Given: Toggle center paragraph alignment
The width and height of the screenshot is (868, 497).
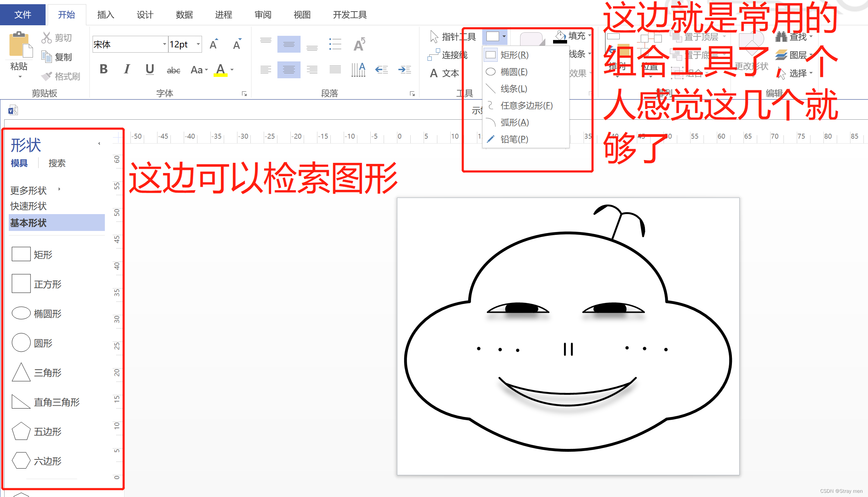Looking at the screenshot, I should coord(289,69).
